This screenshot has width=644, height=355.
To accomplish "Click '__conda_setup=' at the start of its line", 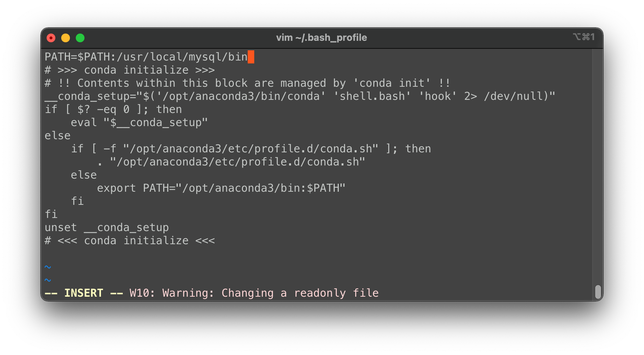I will 94,96.
